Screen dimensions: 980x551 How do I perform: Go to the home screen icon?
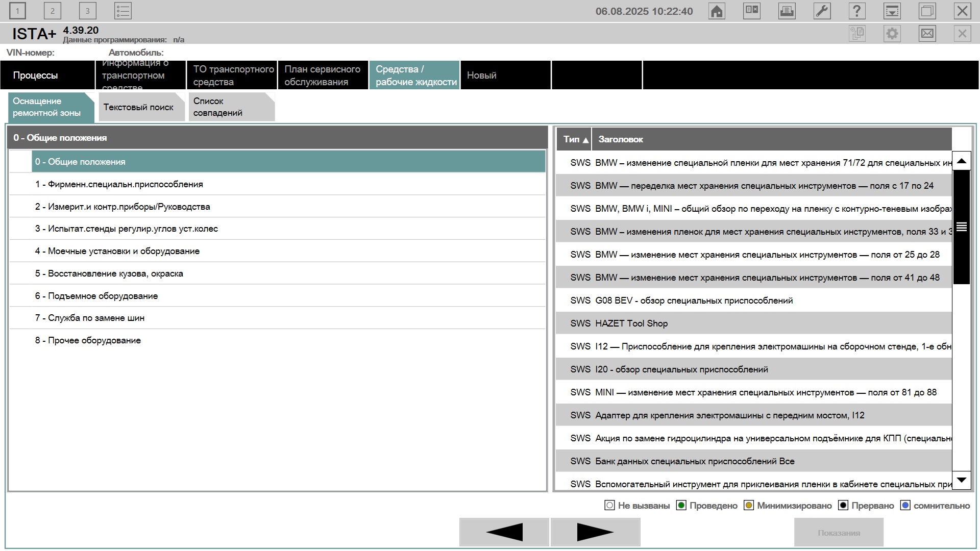point(717,11)
